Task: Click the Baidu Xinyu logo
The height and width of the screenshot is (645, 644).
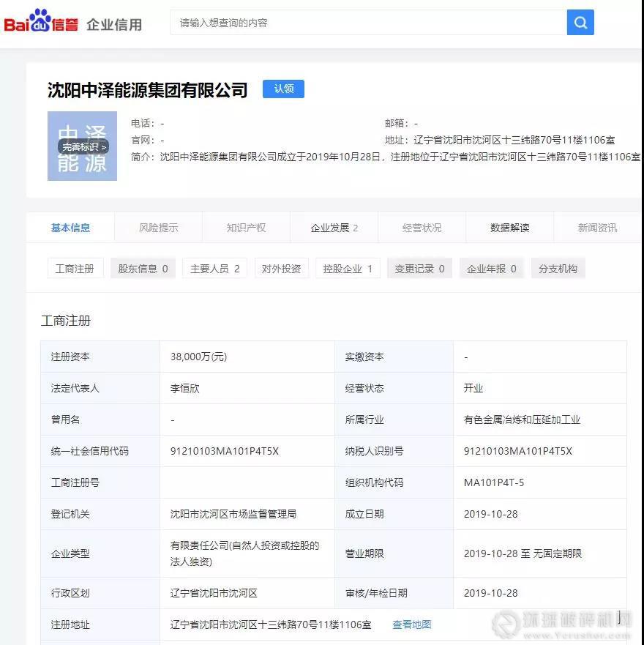Action: (x=41, y=22)
